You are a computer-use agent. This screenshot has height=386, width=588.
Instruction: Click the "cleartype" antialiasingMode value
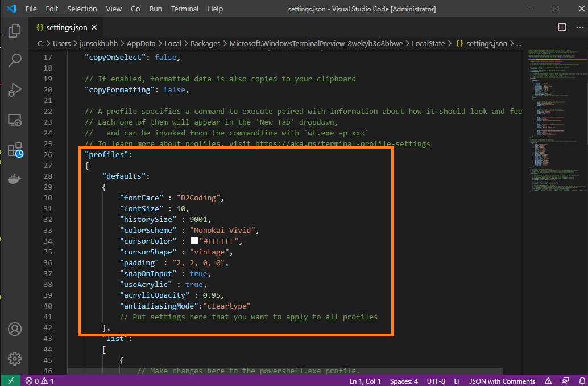pos(227,306)
